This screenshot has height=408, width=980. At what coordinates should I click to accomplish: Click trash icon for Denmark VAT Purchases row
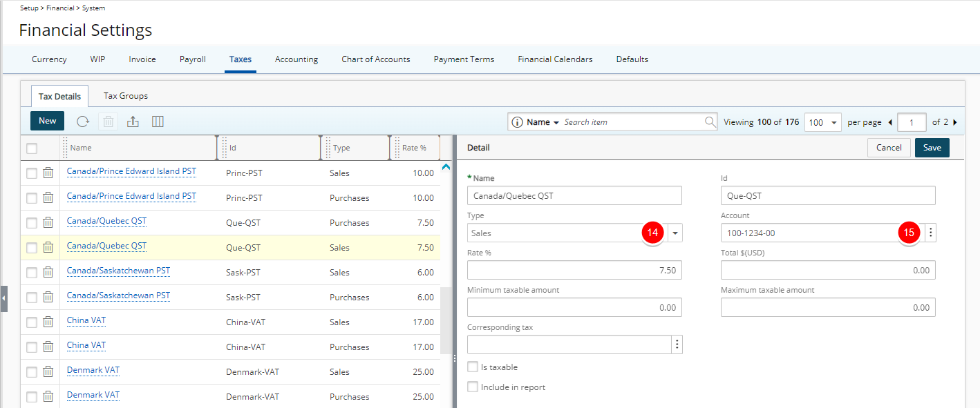48,397
